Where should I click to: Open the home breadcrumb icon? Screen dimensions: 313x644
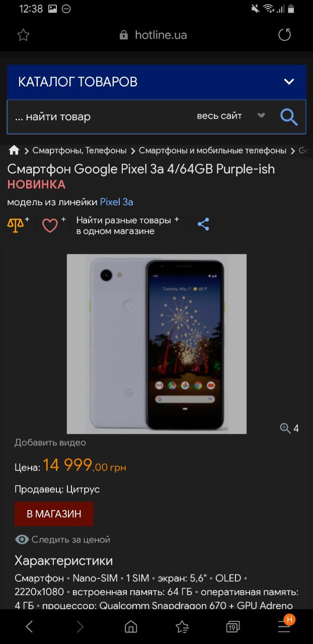pyautogui.click(x=14, y=150)
